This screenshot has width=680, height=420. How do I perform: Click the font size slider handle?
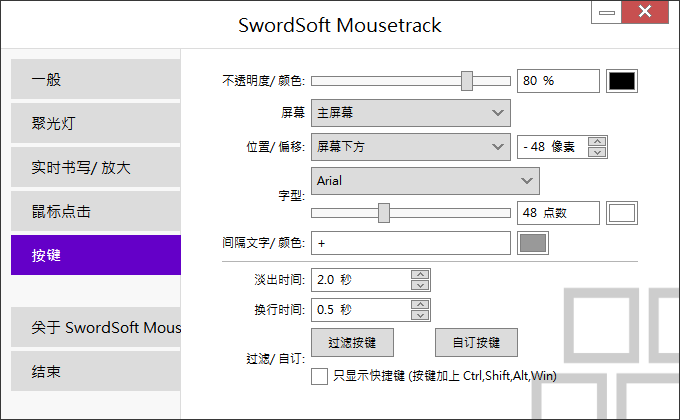[x=384, y=213]
